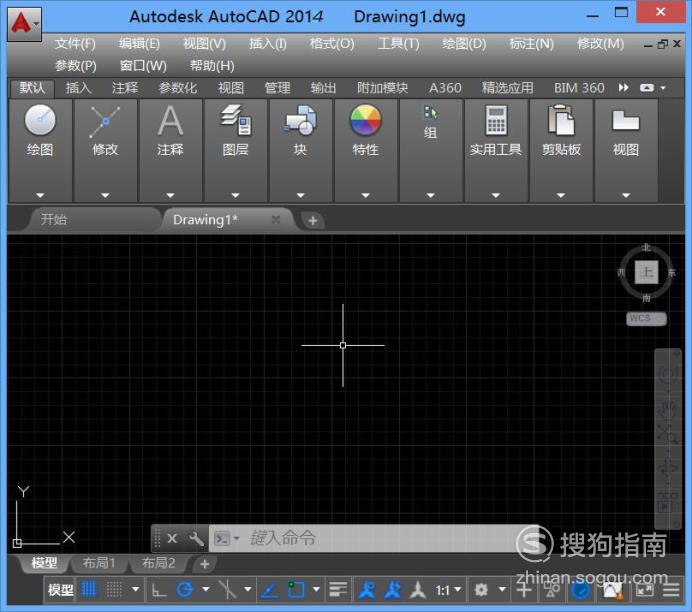Switch to the A360 ribbon tab
The image size is (692, 612).
coord(445,88)
